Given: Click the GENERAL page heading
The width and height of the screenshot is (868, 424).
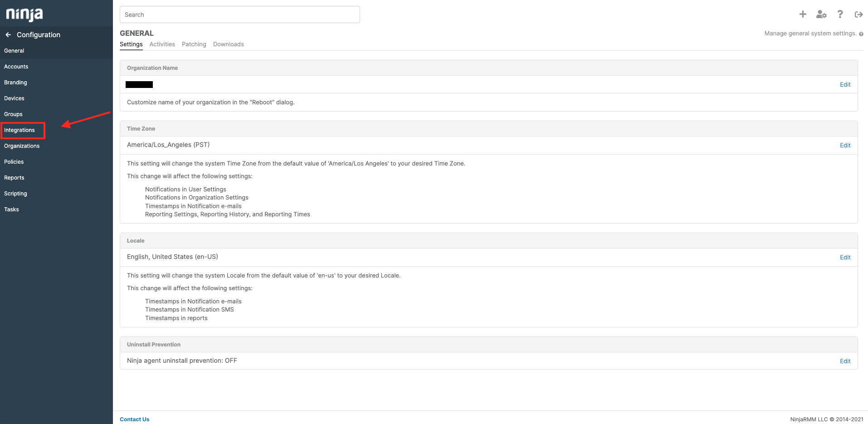Looking at the screenshot, I should (x=137, y=34).
